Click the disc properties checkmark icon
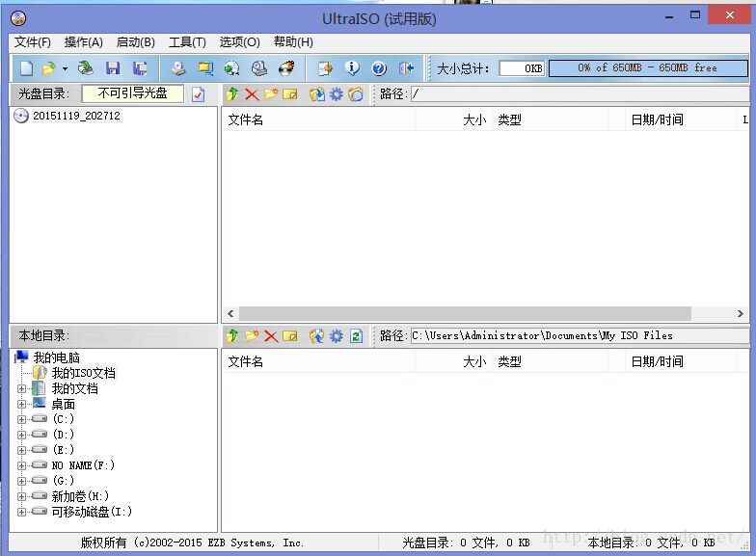Viewport: 756px width, 556px height. point(199,94)
